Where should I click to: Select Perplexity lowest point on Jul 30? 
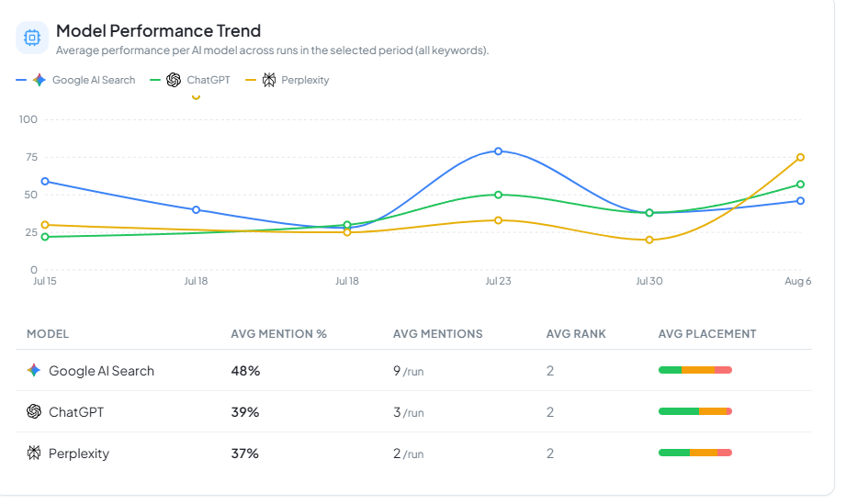coord(649,240)
